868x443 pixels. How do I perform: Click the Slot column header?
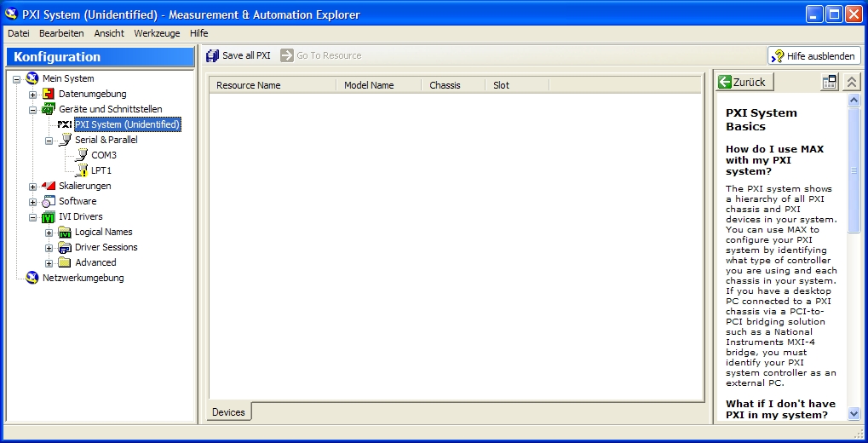coord(517,85)
